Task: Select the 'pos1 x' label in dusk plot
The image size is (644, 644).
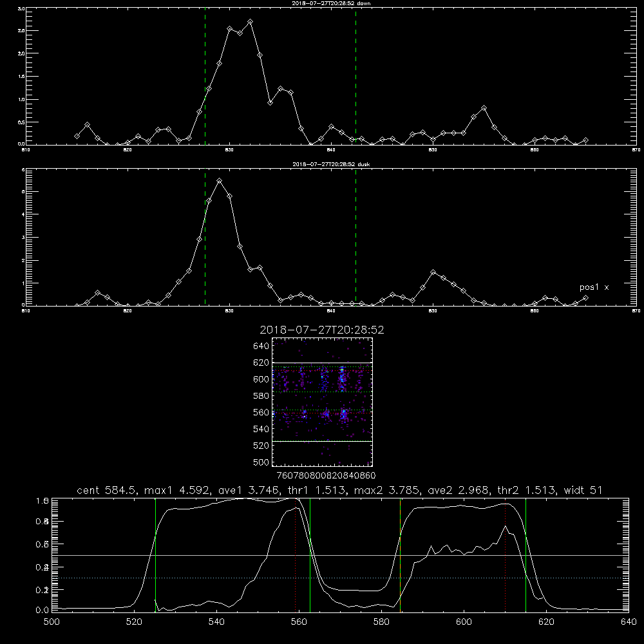Action: pos(594,287)
